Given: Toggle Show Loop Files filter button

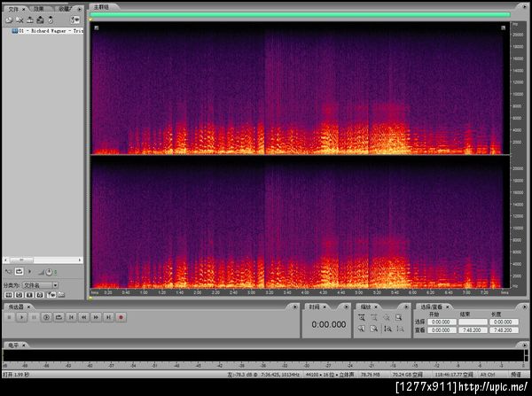Looking at the screenshot, I should (19, 295).
